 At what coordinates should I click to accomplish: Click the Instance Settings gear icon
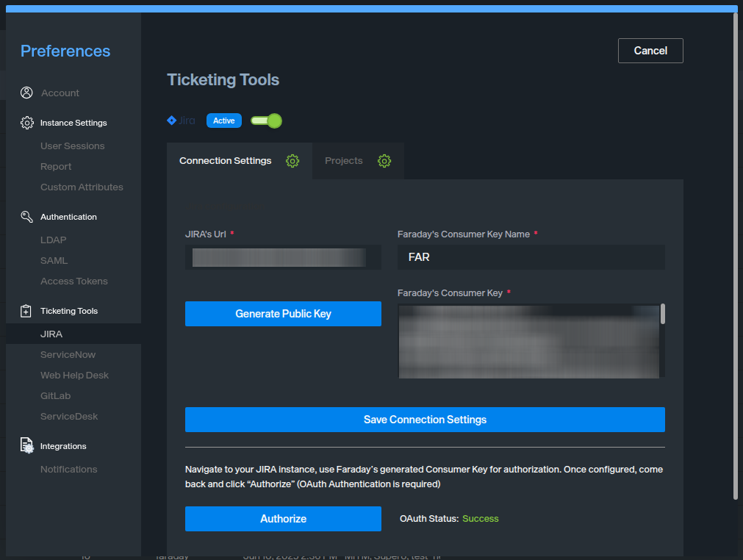pos(27,123)
